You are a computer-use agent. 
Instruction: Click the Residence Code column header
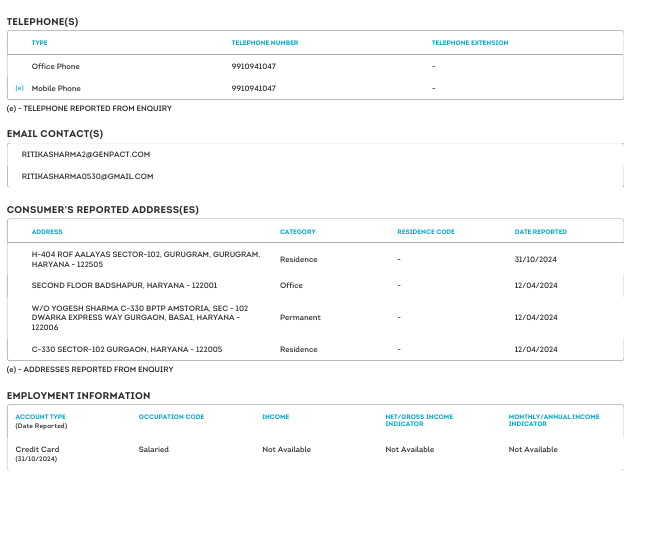425,232
